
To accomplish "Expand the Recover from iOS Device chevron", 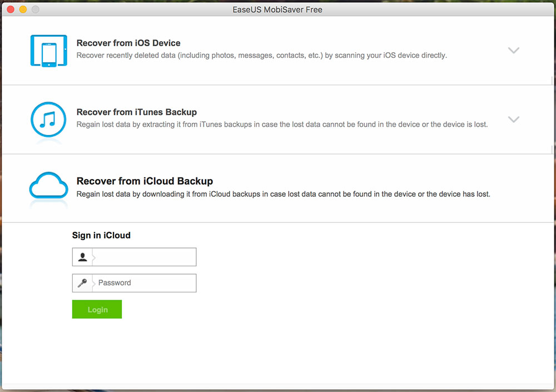I will pyautogui.click(x=513, y=50).
